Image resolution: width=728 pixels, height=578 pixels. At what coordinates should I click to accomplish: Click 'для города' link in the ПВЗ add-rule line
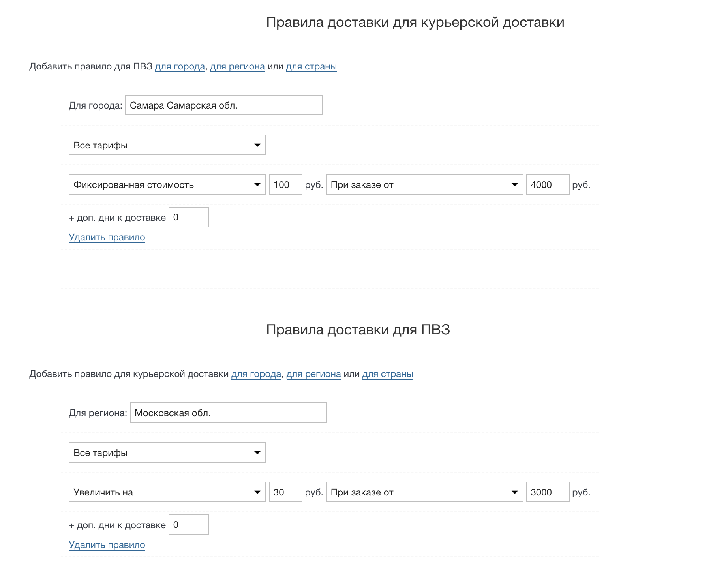[x=180, y=67]
